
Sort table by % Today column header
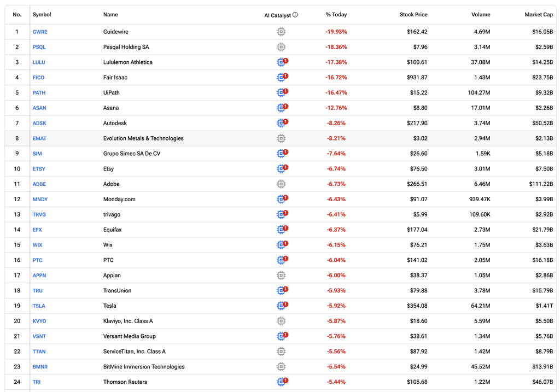tap(336, 15)
